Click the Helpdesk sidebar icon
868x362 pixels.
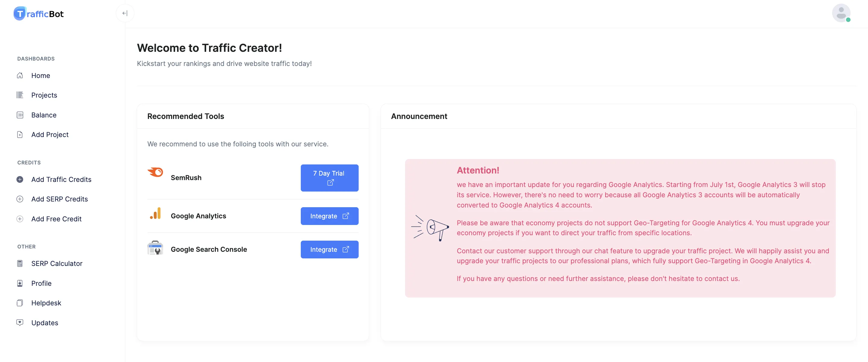point(20,303)
